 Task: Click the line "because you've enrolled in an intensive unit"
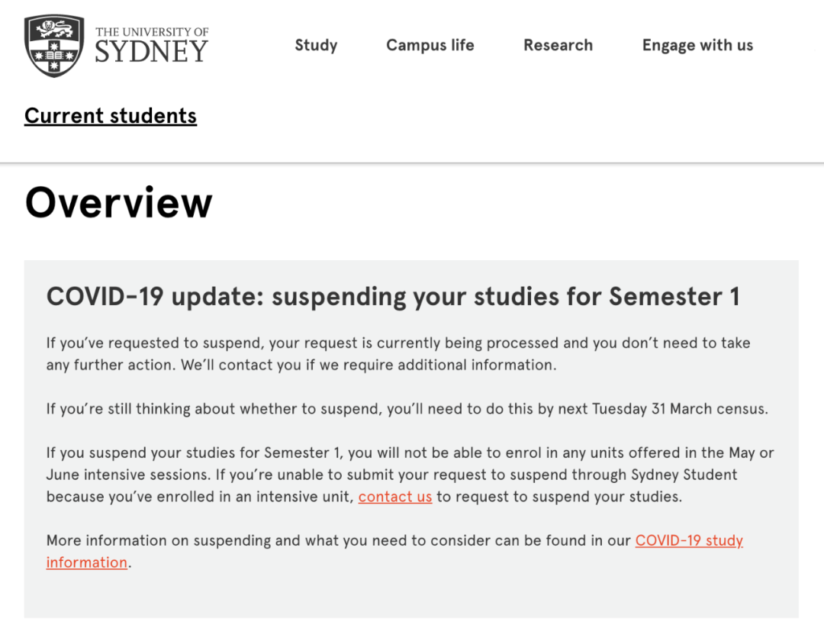coord(200,497)
